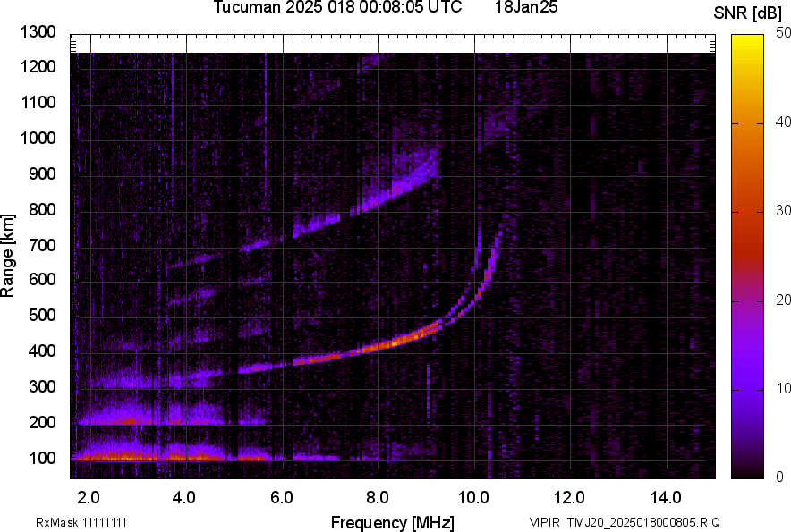
Task: Click the range tick label 800
Action: click(42, 209)
